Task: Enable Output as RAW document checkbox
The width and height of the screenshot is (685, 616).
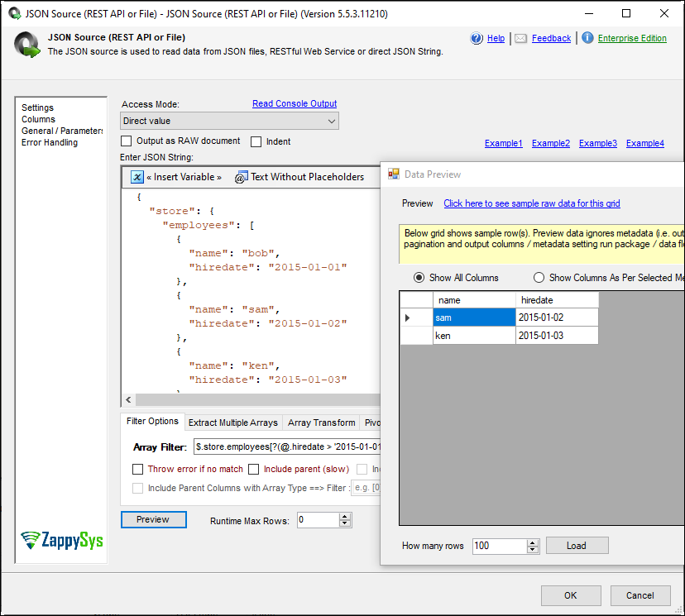Action: pos(127,141)
